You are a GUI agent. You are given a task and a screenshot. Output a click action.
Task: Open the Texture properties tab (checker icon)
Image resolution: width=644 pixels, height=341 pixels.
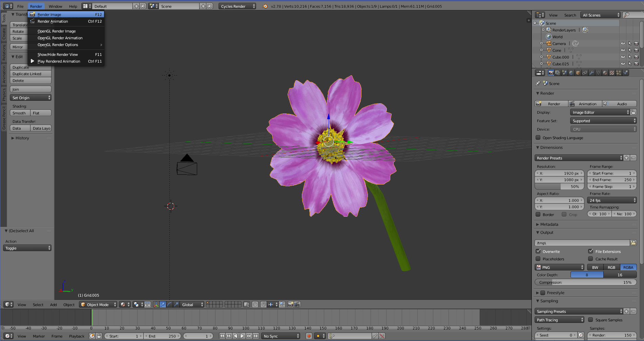click(612, 72)
